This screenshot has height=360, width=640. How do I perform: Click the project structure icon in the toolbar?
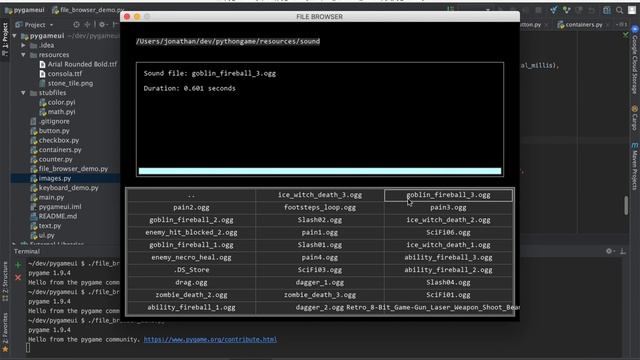pos(607,10)
